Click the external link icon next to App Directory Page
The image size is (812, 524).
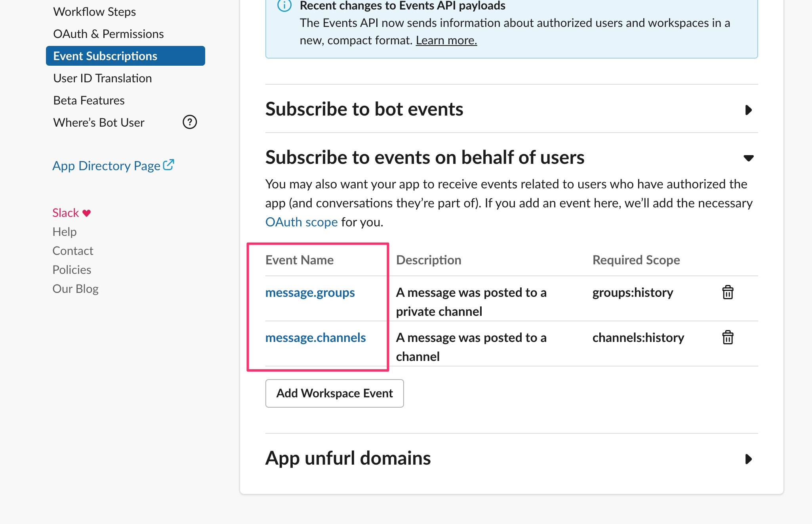pyautogui.click(x=169, y=165)
